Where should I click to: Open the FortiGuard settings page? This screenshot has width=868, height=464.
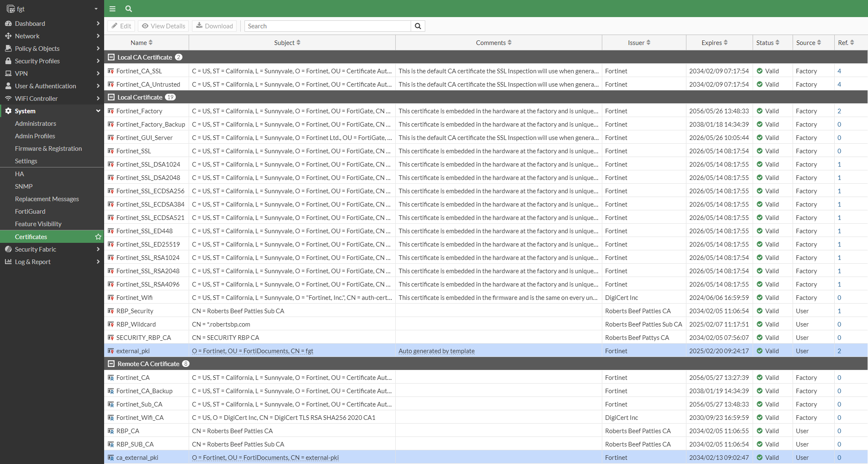point(30,211)
